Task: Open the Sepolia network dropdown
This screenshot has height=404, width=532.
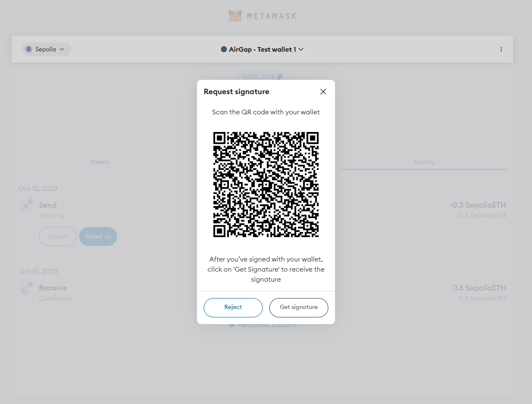Action: (x=46, y=49)
